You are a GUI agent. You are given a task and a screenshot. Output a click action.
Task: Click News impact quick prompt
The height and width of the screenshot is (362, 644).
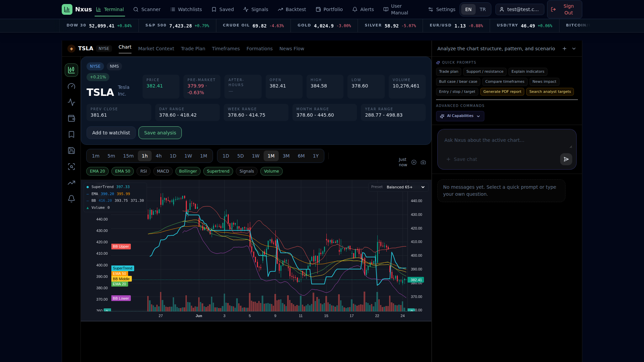[x=544, y=82]
